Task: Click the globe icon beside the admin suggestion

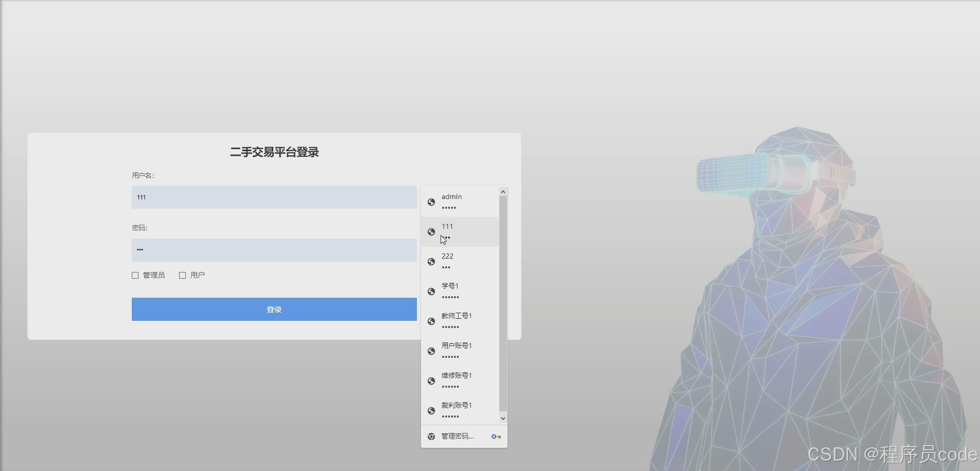Action: click(431, 202)
